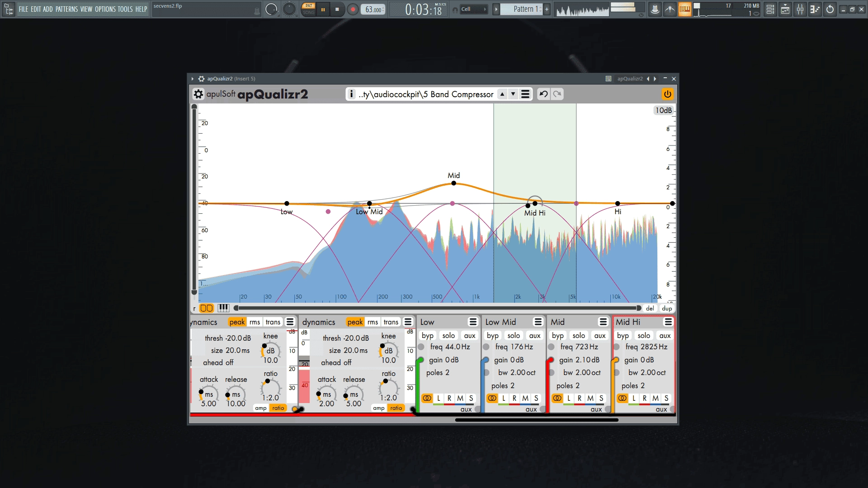The height and width of the screenshot is (488, 868).
Task: Expand plugin window menu triangle
Action: click(193, 79)
